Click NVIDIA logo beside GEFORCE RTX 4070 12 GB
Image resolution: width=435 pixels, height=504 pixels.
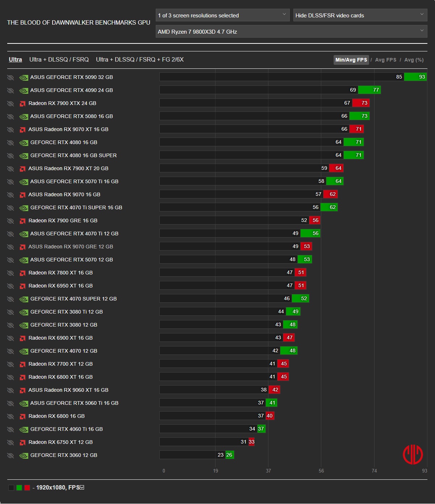coord(24,351)
